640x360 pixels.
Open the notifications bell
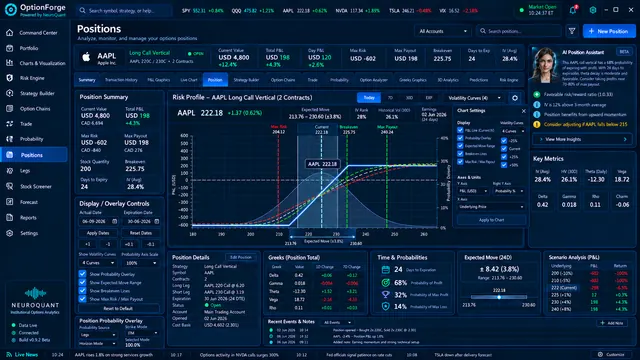coord(573,10)
